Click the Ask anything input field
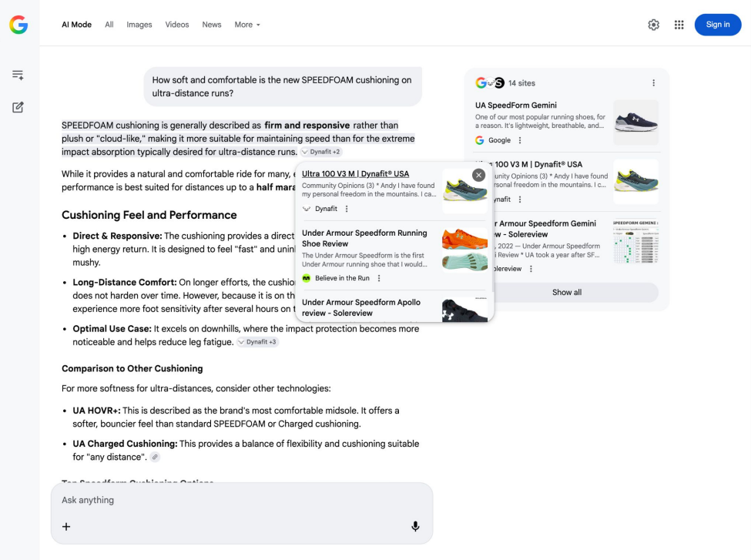The width and height of the screenshot is (751, 560). point(242,500)
